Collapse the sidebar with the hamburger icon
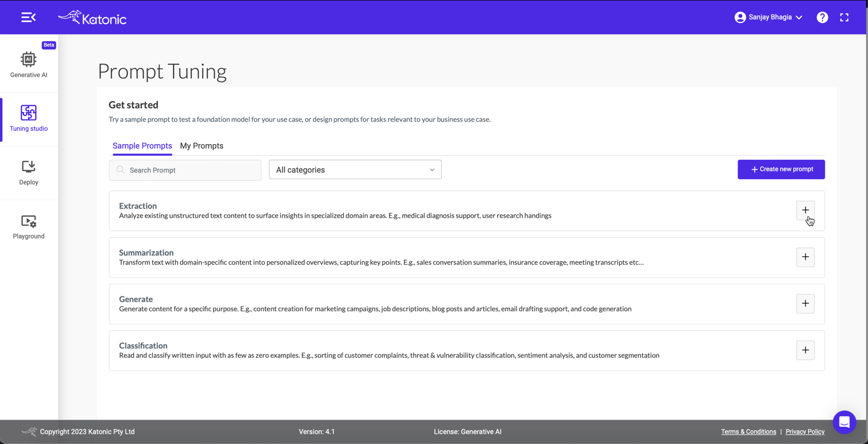 click(28, 17)
